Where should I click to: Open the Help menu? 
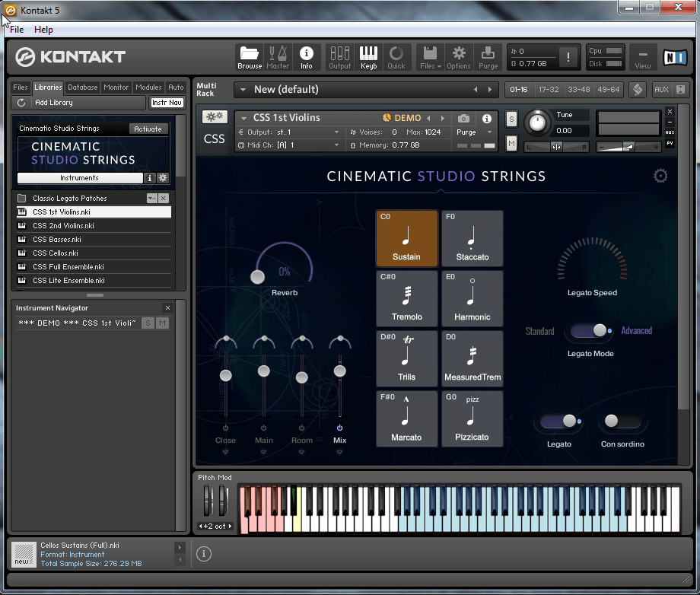43,30
